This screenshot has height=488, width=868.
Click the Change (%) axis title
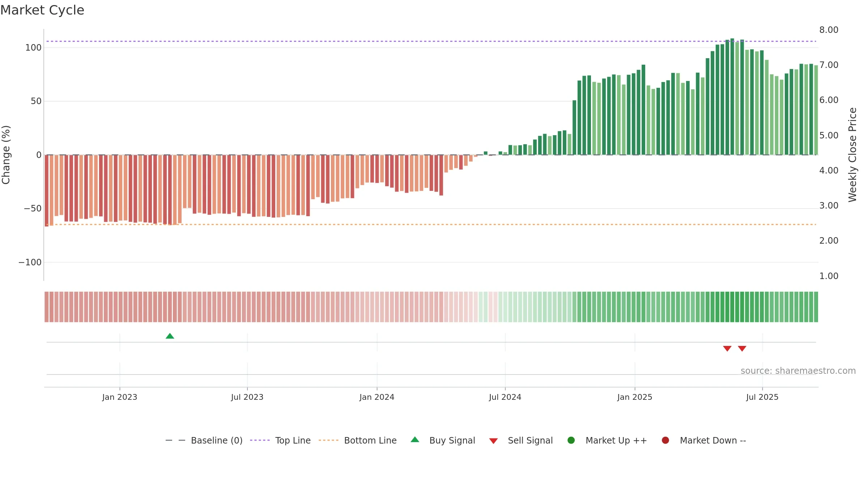tap(6, 155)
